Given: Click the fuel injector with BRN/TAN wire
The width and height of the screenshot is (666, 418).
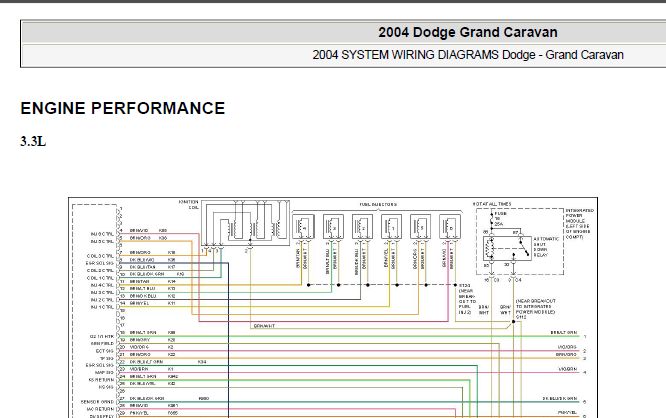Looking at the screenshot, I should tap(303, 227).
